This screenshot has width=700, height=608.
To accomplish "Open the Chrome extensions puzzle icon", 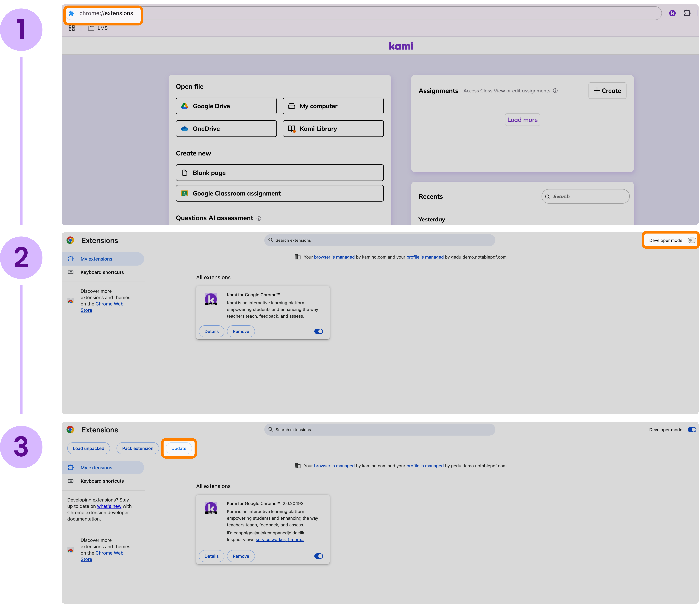I will pos(687,13).
